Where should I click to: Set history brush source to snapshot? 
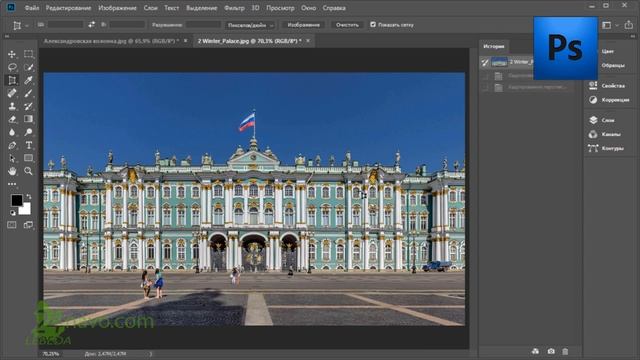click(484, 62)
